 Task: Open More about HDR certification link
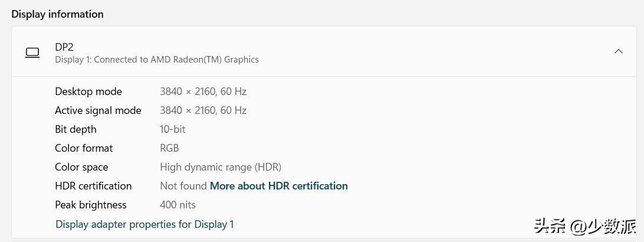click(x=278, y=186)
